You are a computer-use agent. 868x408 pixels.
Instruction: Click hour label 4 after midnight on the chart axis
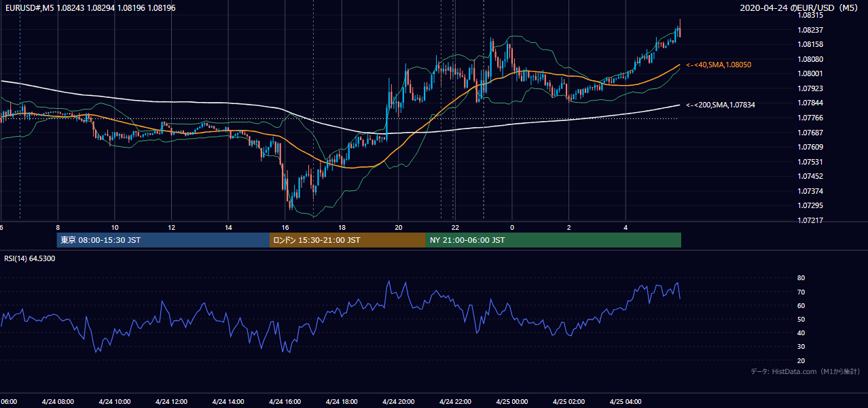point(626,227)
